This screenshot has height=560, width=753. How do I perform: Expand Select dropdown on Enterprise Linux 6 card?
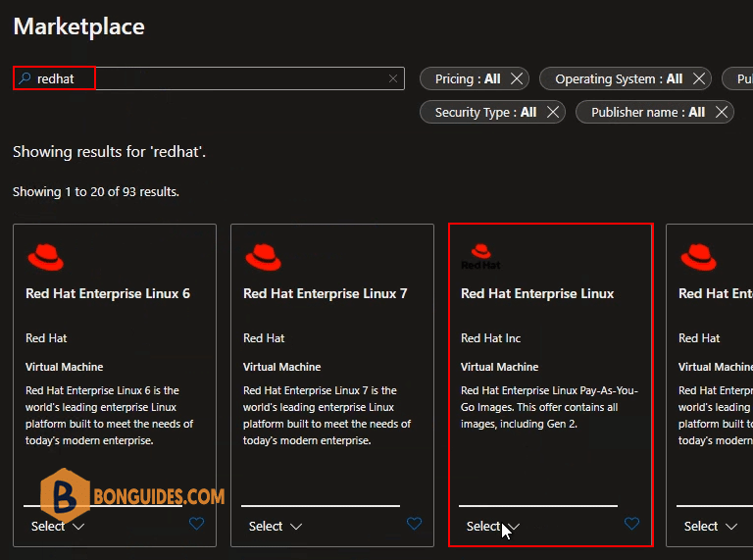point(58,527)
